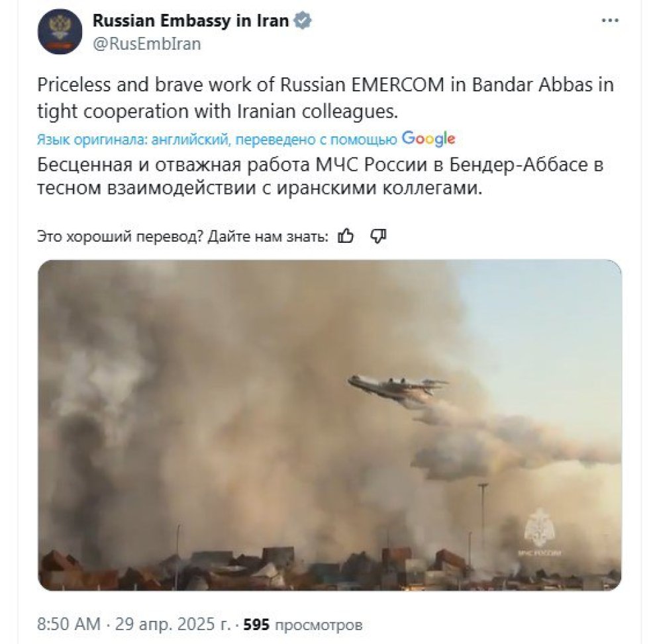Open the Russian Embassy in Iran display name
Image resolution: width=649 pixels, height=644 pixels.
click(x=191, y=21)
